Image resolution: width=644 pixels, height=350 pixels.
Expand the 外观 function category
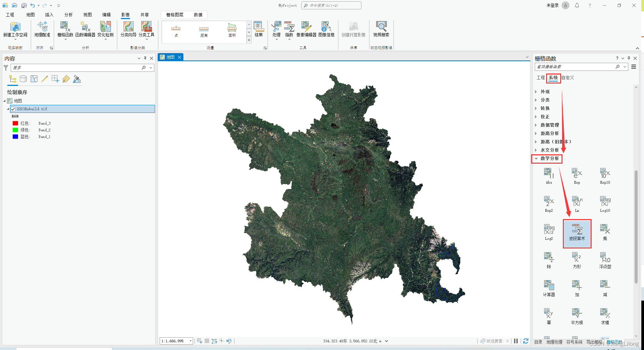coord(536,92)
